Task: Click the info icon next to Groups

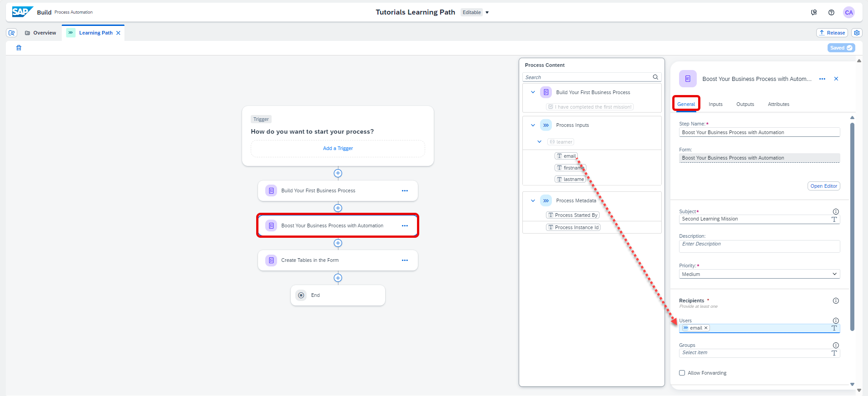Action: tap(836, 346)
